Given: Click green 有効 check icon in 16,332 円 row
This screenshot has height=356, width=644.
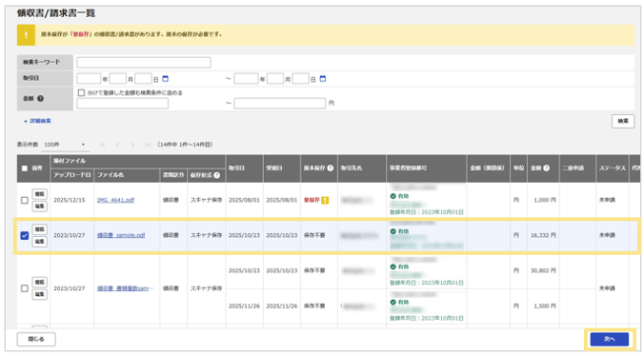Looking at the screenshot, I should pyautogui.click(x=393, y=231).
